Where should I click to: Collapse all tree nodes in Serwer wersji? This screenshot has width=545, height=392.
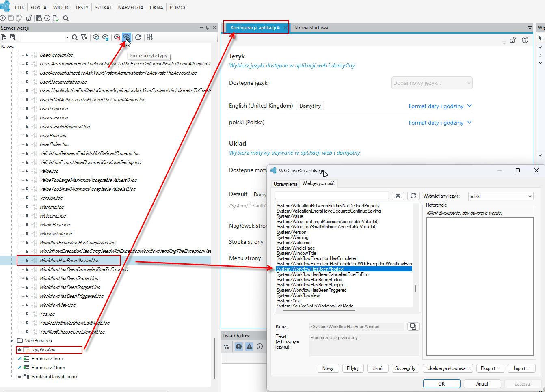[x=4, y=37]
